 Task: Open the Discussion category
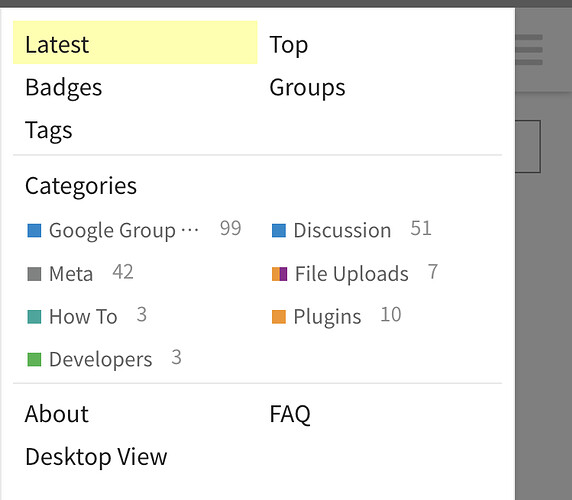[342, 230]
